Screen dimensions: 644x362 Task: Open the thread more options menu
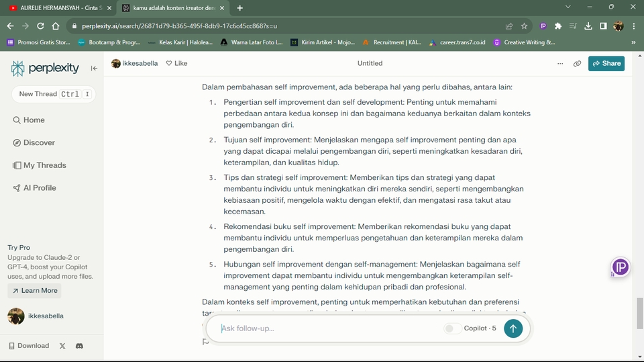[560, 63]
